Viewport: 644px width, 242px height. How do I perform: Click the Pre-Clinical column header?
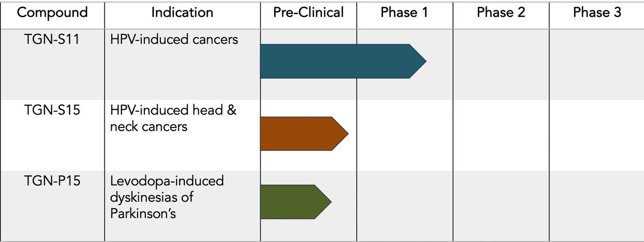click(x=308, y=13)
